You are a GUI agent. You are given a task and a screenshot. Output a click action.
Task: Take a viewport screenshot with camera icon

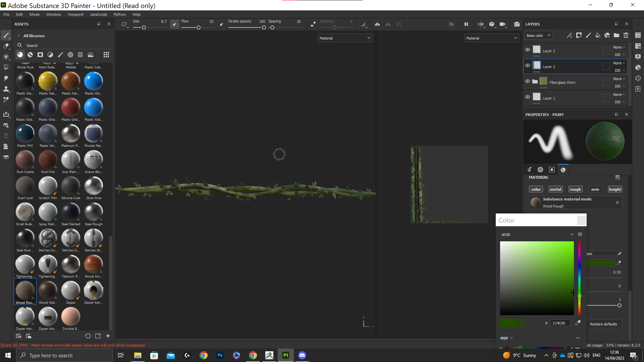tap(517, 24)
